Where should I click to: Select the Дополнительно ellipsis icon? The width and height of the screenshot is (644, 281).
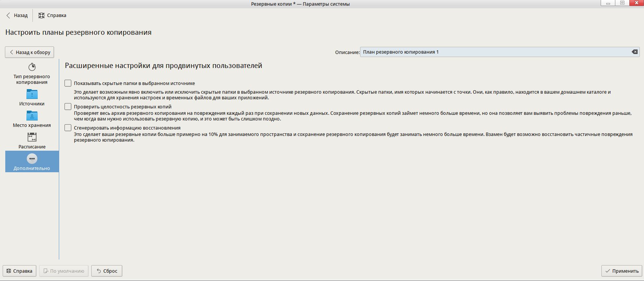[x=32, y=159]
